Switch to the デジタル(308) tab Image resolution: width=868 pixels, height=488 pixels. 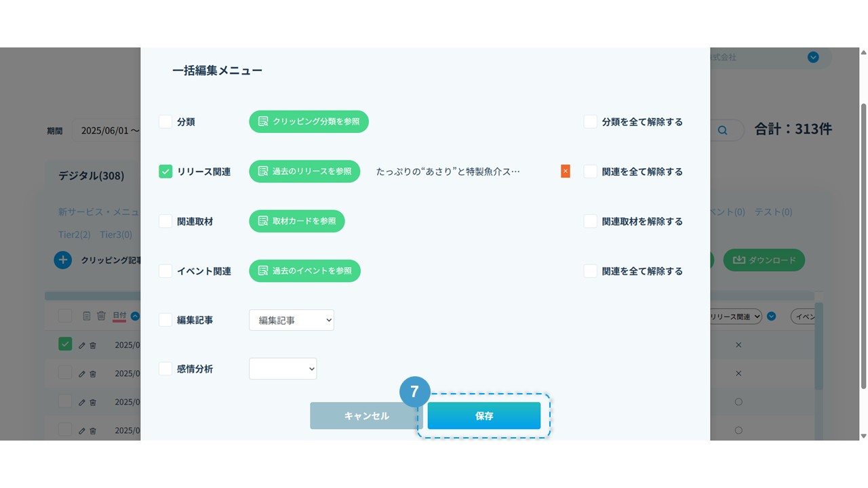point(91,176)
